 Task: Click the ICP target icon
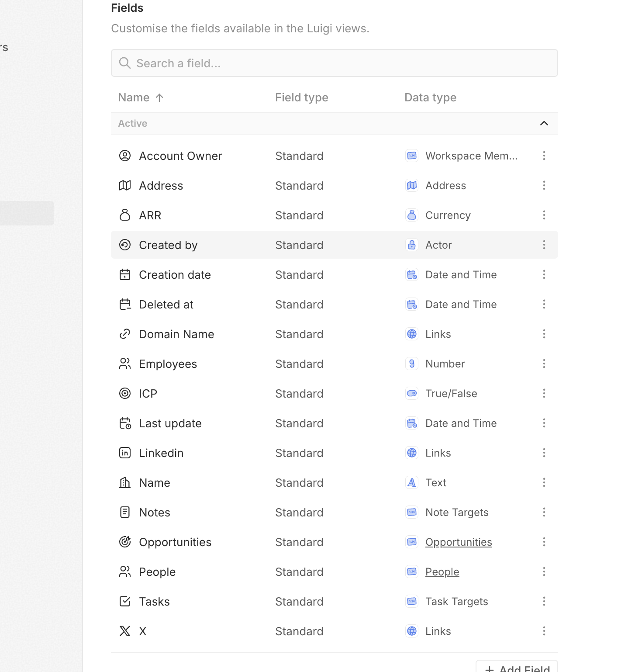(125, 393)
